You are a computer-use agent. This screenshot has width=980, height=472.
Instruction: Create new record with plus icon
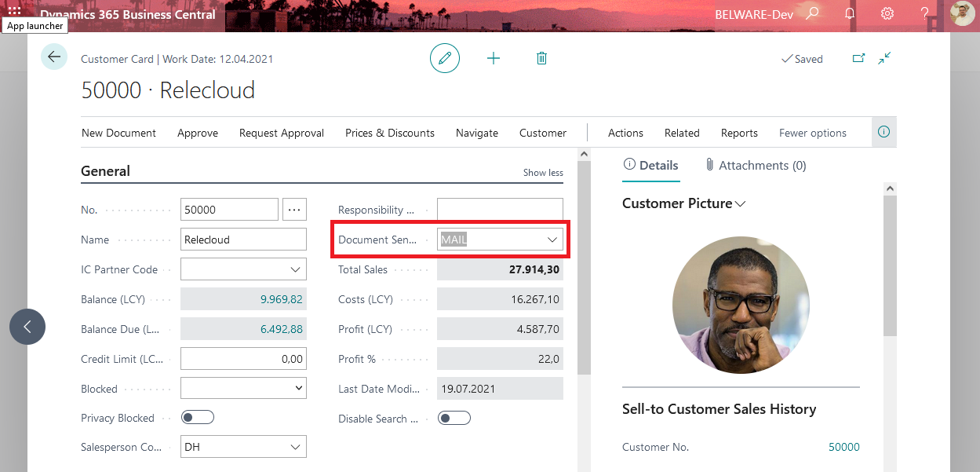click(494, 58)
